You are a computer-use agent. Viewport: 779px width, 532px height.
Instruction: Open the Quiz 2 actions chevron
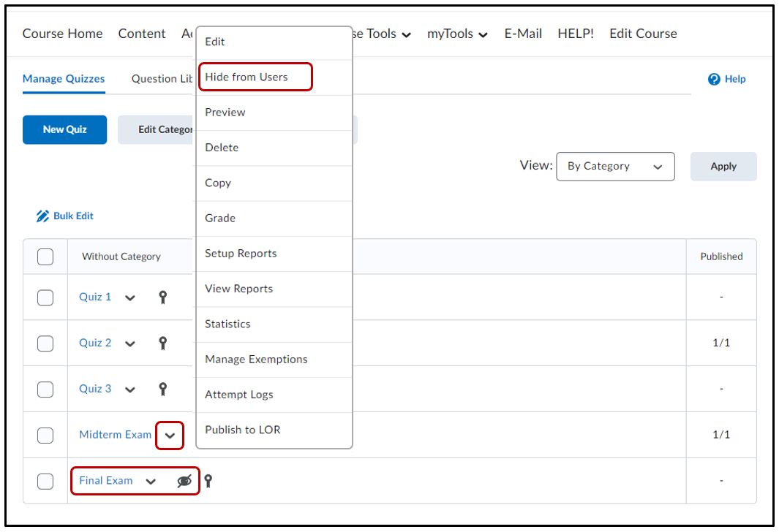click(130, 343)
